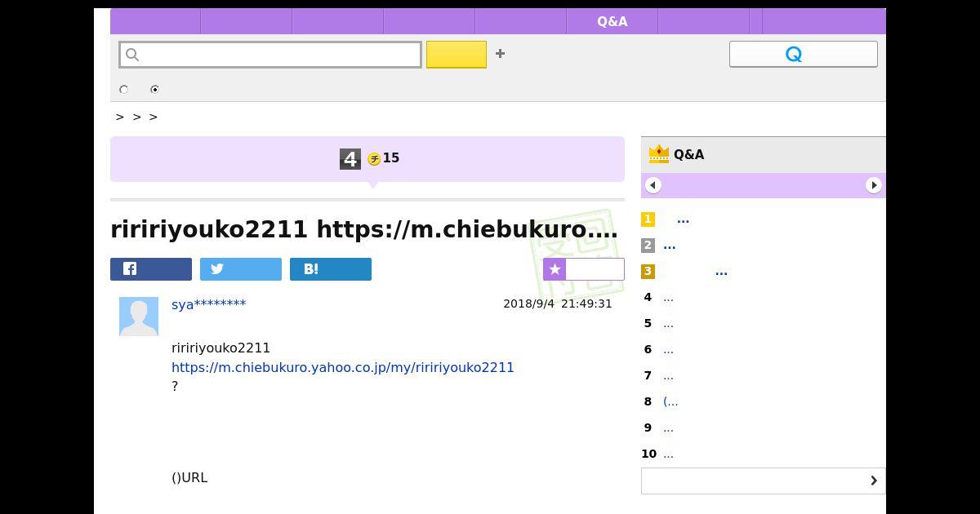
Task: Open the asker's avatar thumbnail
Action: (139, 317)
